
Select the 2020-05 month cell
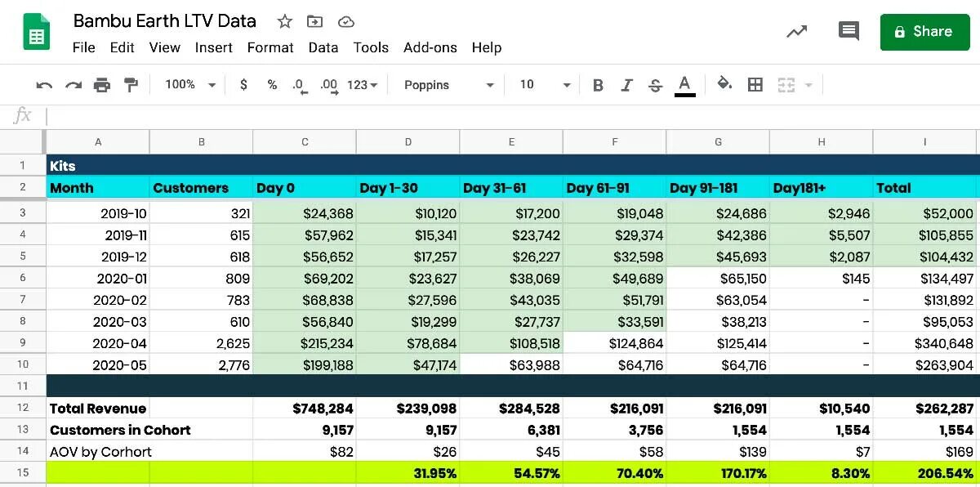98,365
